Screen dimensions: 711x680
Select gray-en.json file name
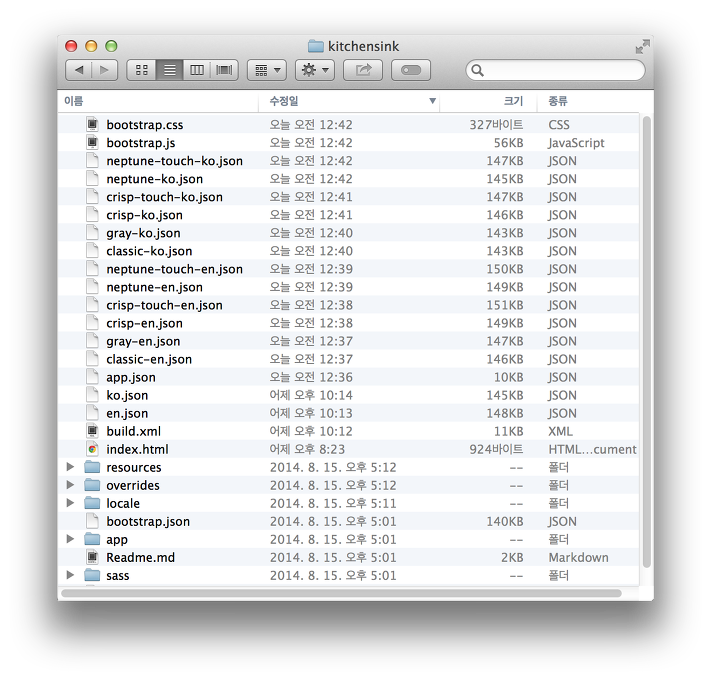[143, 341]
